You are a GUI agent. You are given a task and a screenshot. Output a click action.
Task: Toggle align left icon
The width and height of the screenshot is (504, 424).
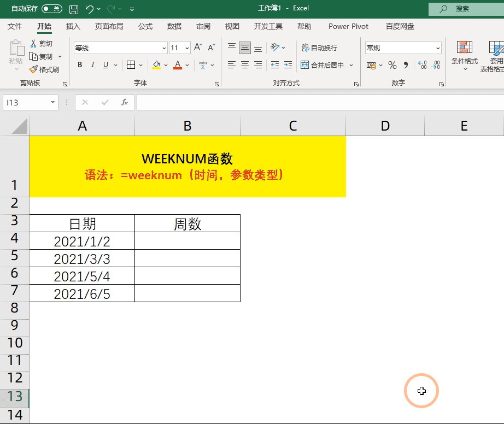coord(232,65)
